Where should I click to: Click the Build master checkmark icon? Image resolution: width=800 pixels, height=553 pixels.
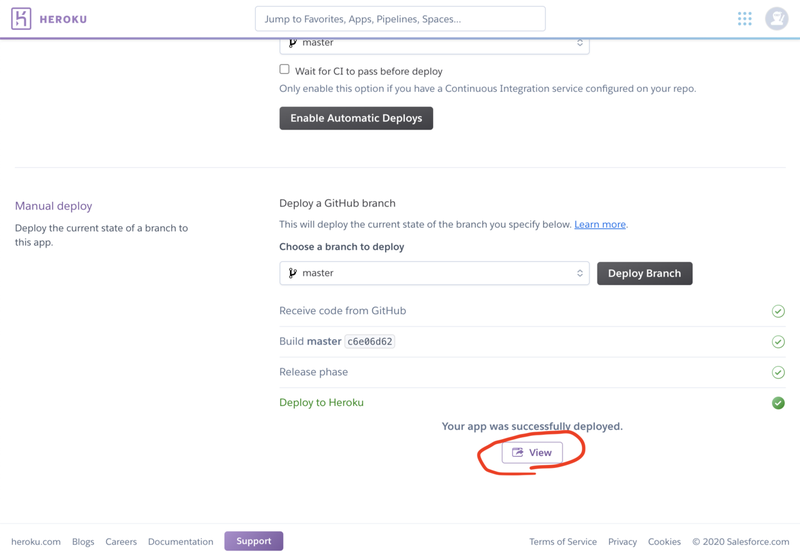778,341
